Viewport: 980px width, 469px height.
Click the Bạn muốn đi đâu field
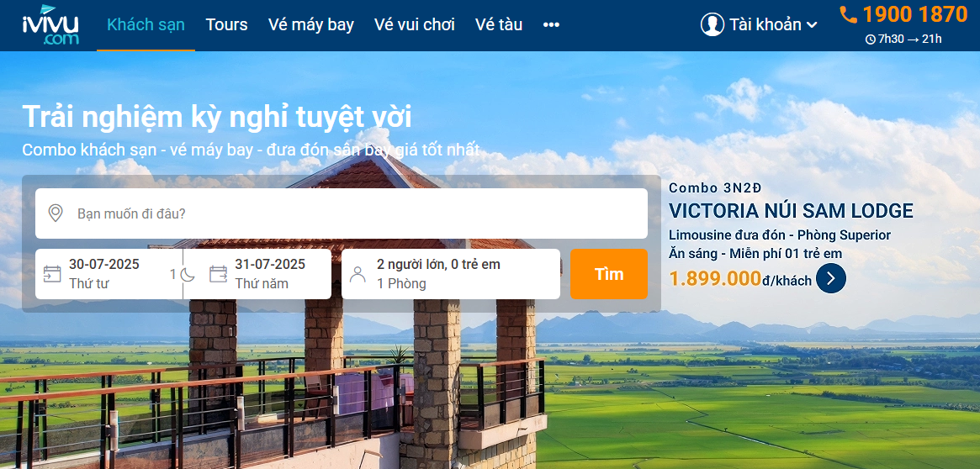click(x=342, y=213)
